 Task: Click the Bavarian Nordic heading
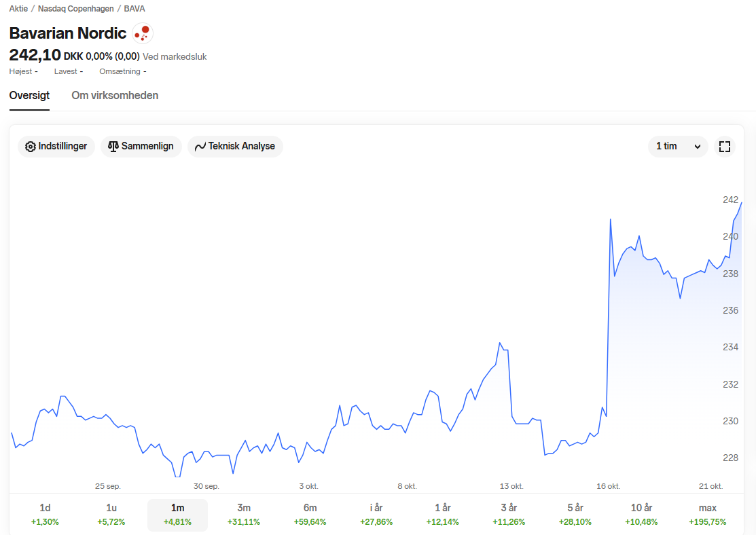pyautogui.click(x=68, y=33)
